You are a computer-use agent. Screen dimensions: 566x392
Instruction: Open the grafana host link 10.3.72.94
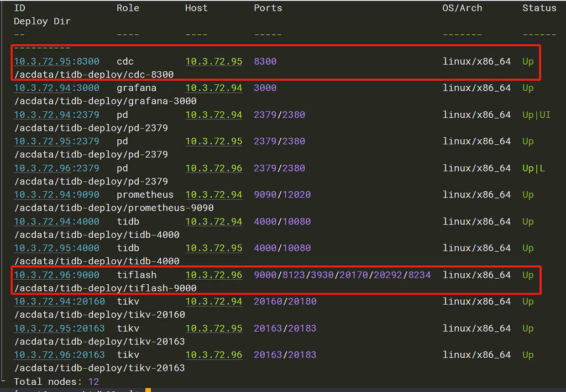[x=213, y=87]
